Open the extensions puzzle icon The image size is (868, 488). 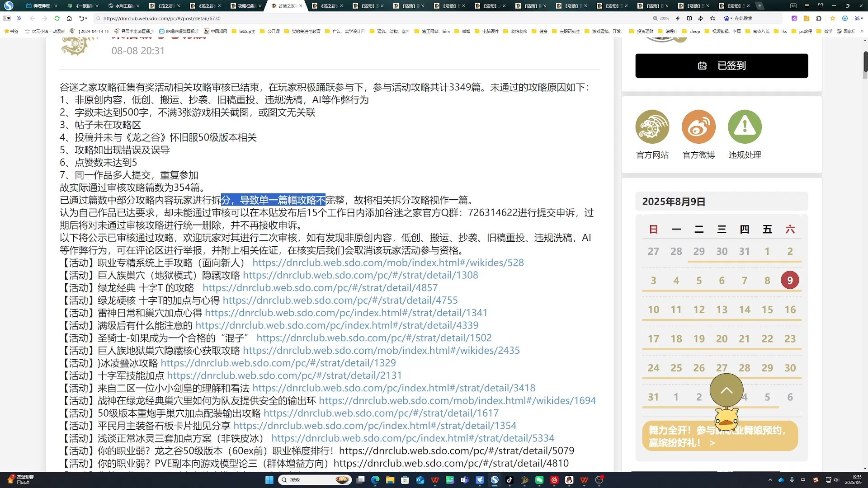pos(819,19)
